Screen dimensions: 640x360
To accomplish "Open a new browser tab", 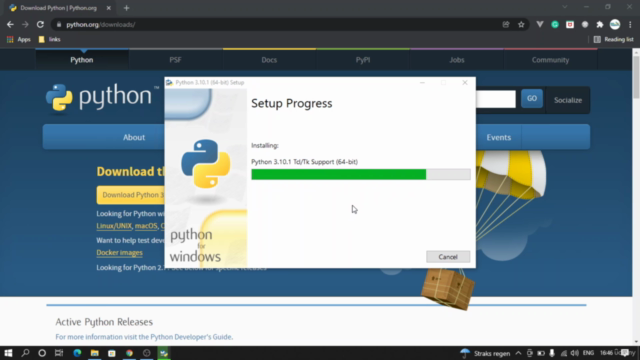I will [x=127, y=8].
